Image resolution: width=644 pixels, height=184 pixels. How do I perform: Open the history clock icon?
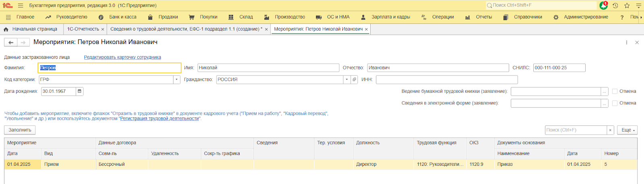[615, 6]
